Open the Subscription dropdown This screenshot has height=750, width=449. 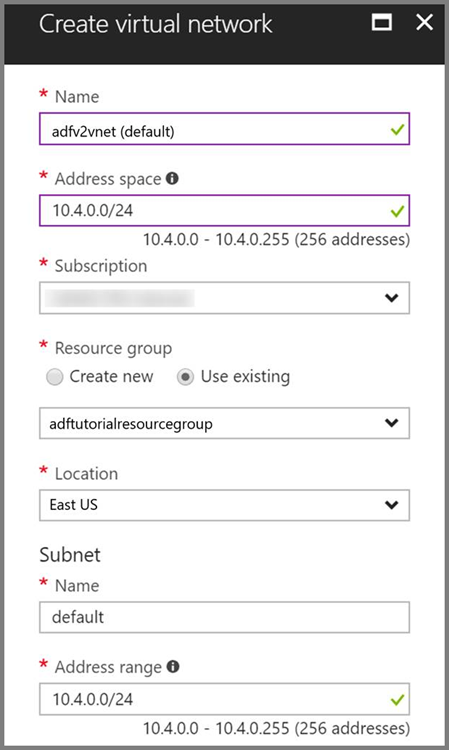pyautogui.click(x=224, y=298)
